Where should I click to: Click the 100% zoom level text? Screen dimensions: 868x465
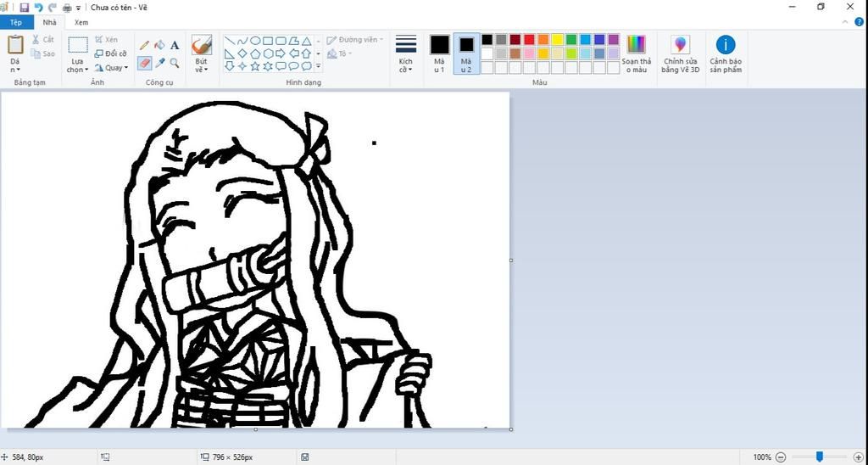pos(762,457)
